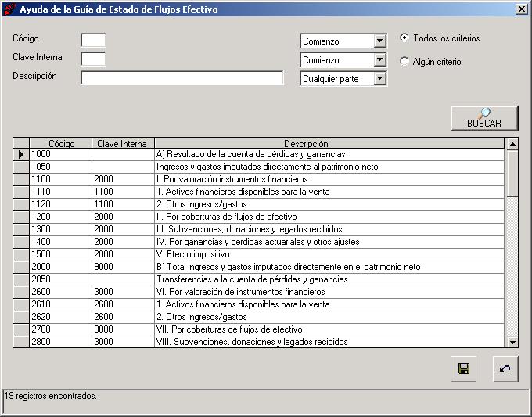
Task: Click the row selector arrow for code 1000
Action: point(21,154)
